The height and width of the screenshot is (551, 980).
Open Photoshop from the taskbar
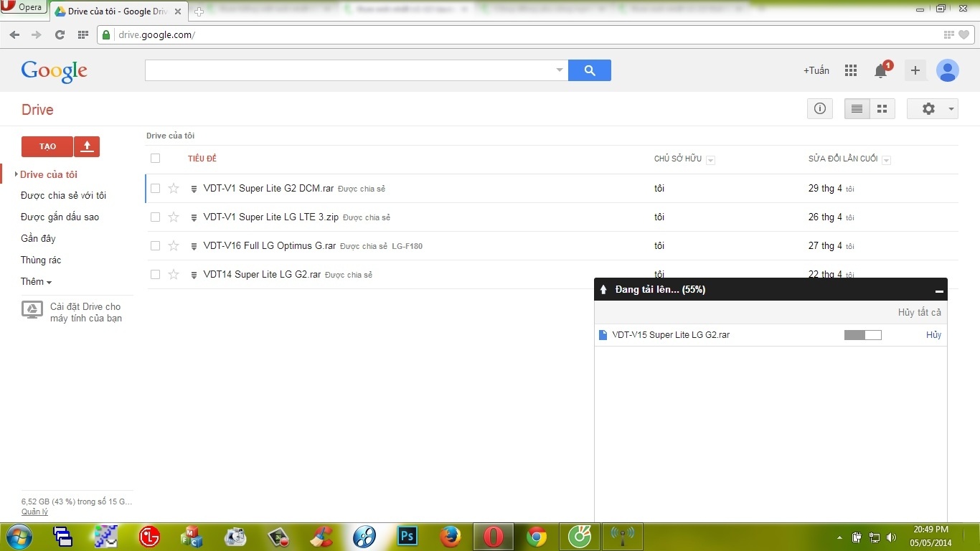407,536
